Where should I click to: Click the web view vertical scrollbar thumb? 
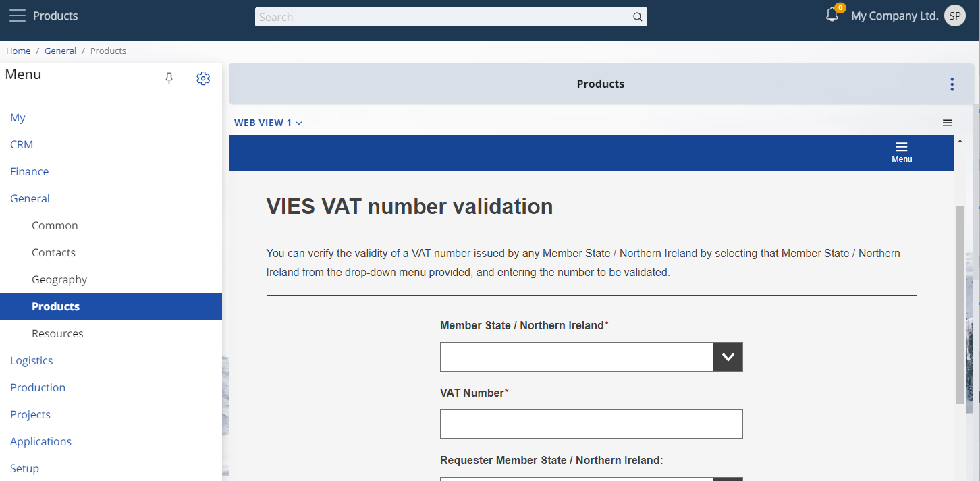[x=960, y=305]
